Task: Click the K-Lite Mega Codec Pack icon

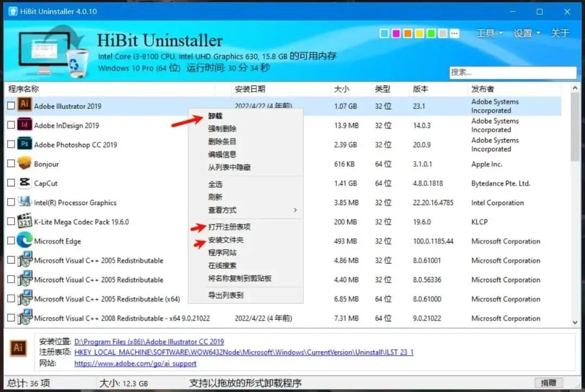Action: pos(24,221)
